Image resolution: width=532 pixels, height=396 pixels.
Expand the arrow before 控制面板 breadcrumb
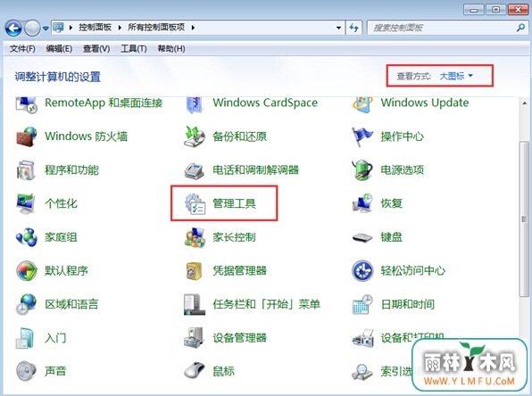[71, 28]
